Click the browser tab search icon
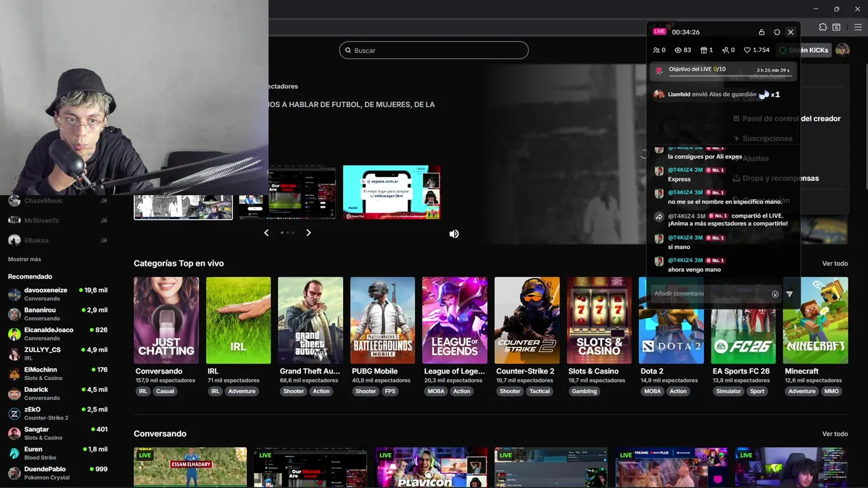This screenshot has height=488, width=868. [x=836, y=27]
